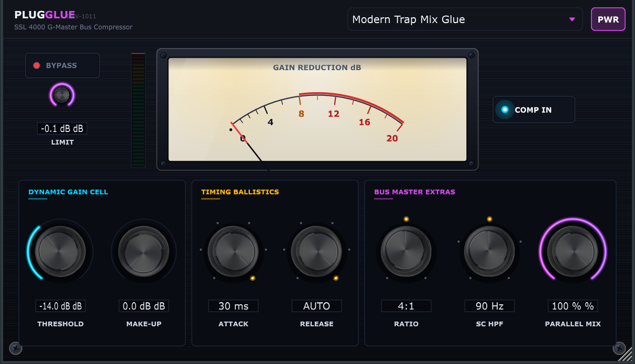Image resolution: width=635 pixels, height=364 pixels.
Task: Click the -0.1 dB LIMIT value field
Action: point(62,128)
